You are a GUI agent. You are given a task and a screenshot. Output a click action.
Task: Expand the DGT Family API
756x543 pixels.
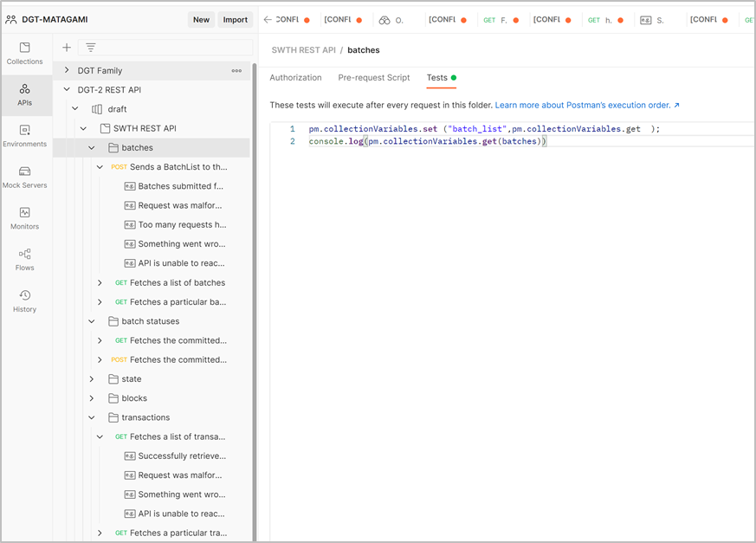pyautogui.click(x=67, y=70)
